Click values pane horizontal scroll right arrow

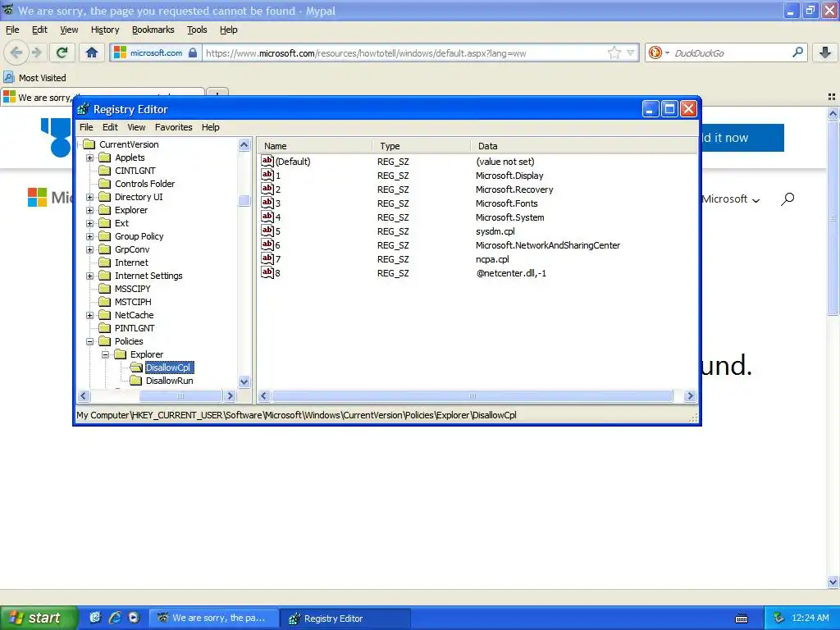[690, 396]
